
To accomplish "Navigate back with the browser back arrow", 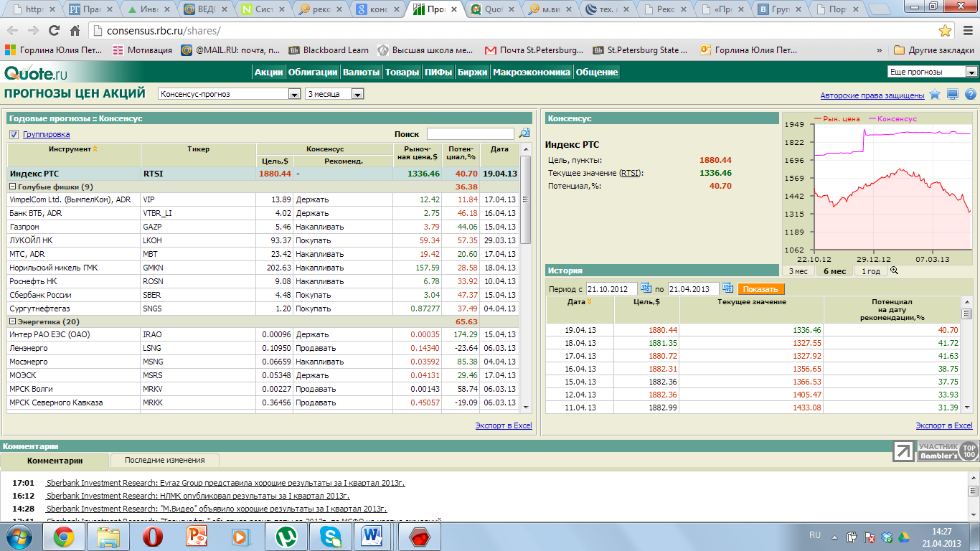I will click(x=13, y=31).
